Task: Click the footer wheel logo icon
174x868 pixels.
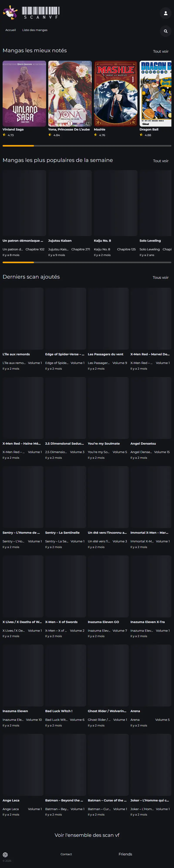Action: [5, 855]
